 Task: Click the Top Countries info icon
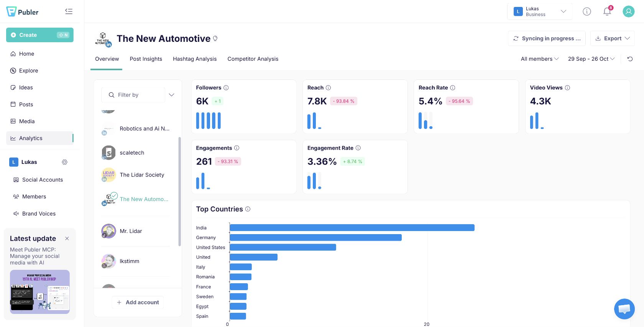click(x=248, y=209)
